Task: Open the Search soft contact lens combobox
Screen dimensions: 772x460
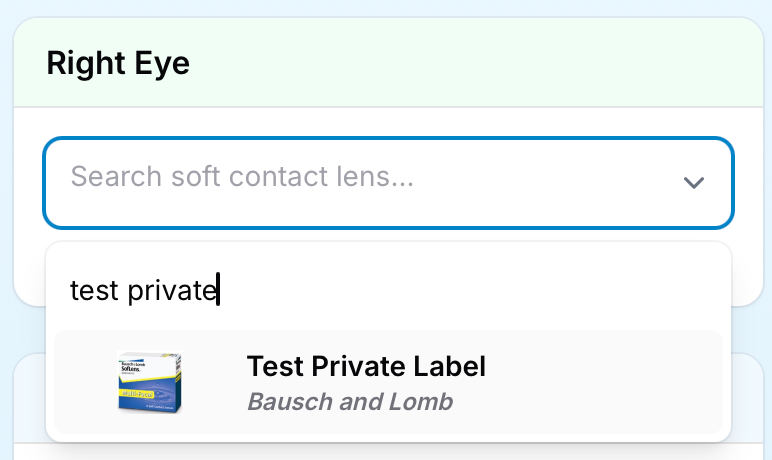Action: 388,182
